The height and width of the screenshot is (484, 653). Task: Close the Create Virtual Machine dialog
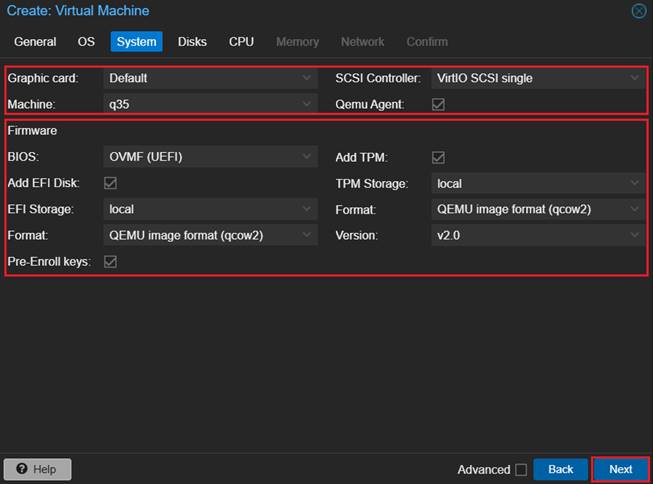(639, 11)
